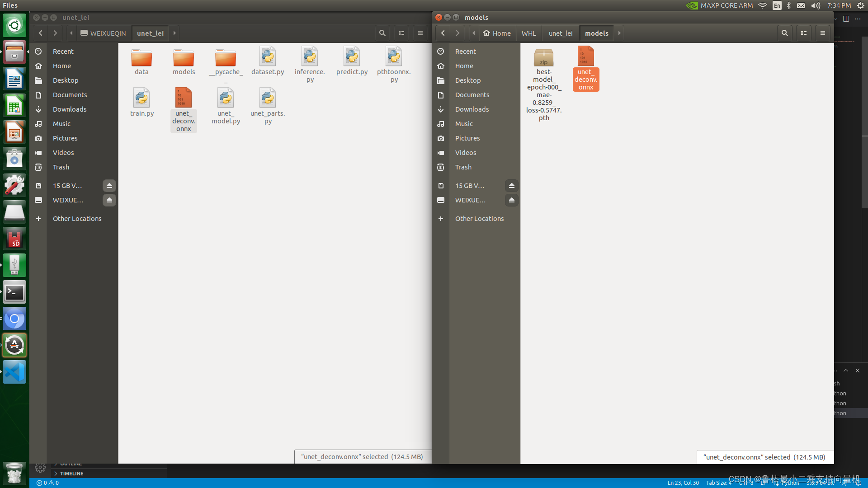Select the pthtoonnx.py file icon

click(x=393, y=57)
